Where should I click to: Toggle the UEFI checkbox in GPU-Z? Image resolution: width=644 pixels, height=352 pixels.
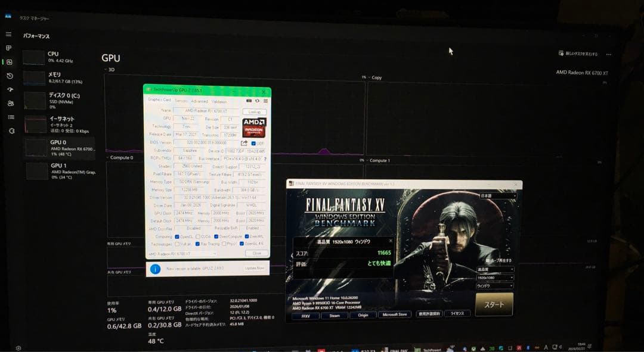[x=253, y=143]
